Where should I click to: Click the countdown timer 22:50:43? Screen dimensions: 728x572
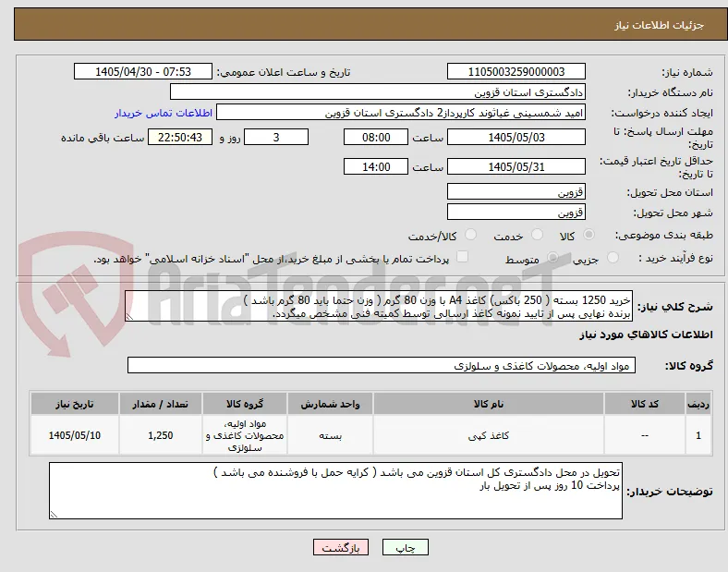coord(180,137)
